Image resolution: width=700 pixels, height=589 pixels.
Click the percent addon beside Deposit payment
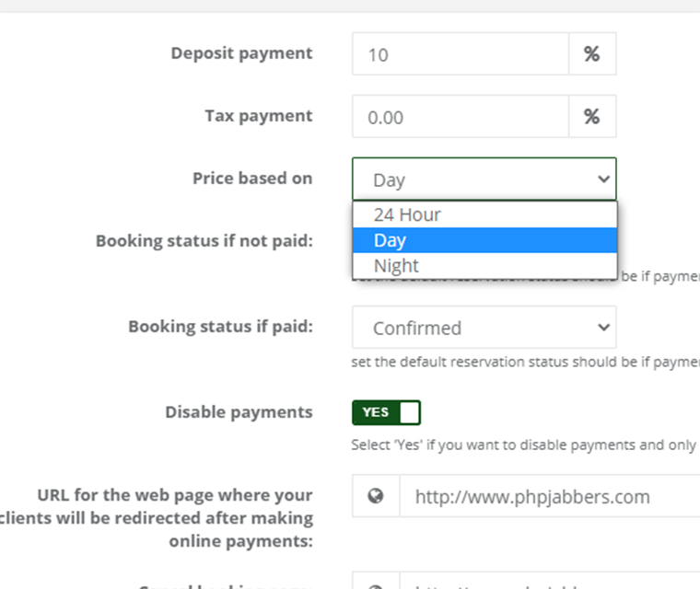pyautogui.click(x=592, y=54)
